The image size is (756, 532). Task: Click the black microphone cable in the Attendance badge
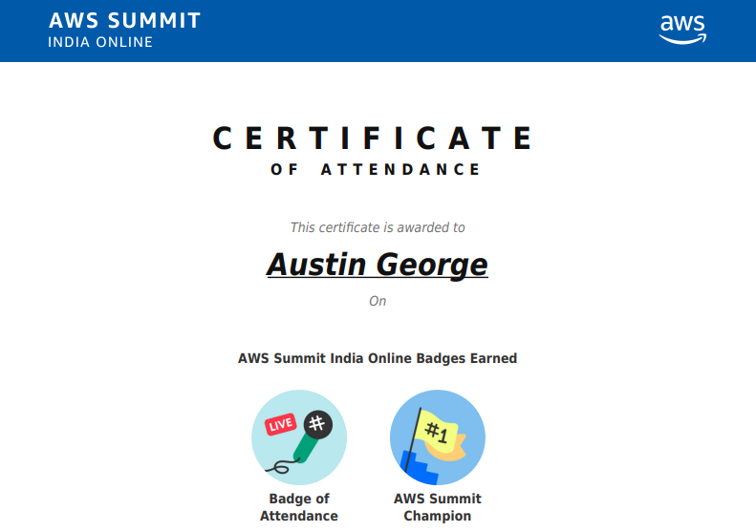282,466
